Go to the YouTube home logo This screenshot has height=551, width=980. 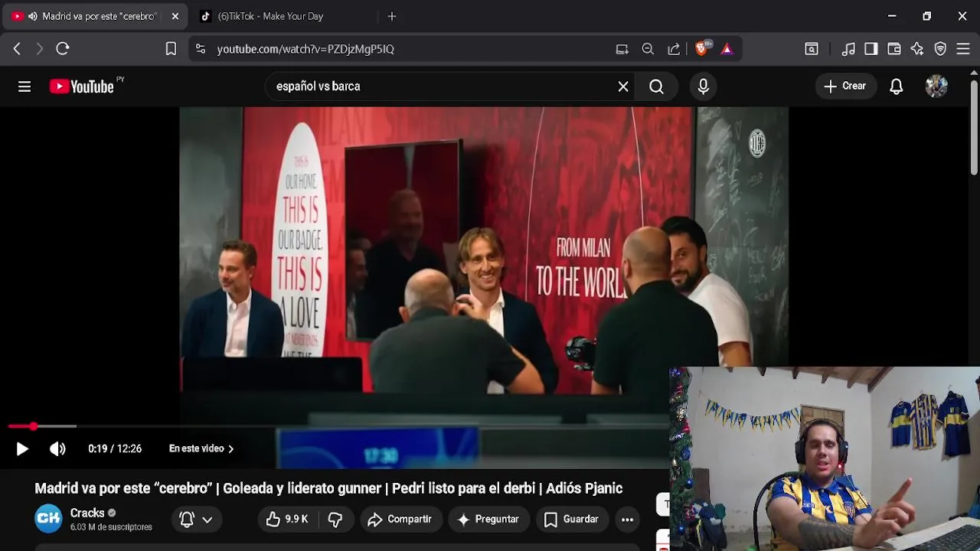[x=82, y=86]
